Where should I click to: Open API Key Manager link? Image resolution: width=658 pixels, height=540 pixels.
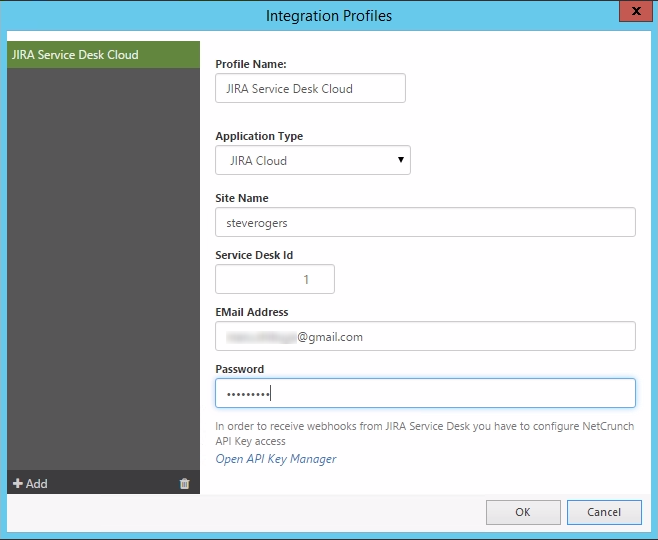(x=276, y=459)
